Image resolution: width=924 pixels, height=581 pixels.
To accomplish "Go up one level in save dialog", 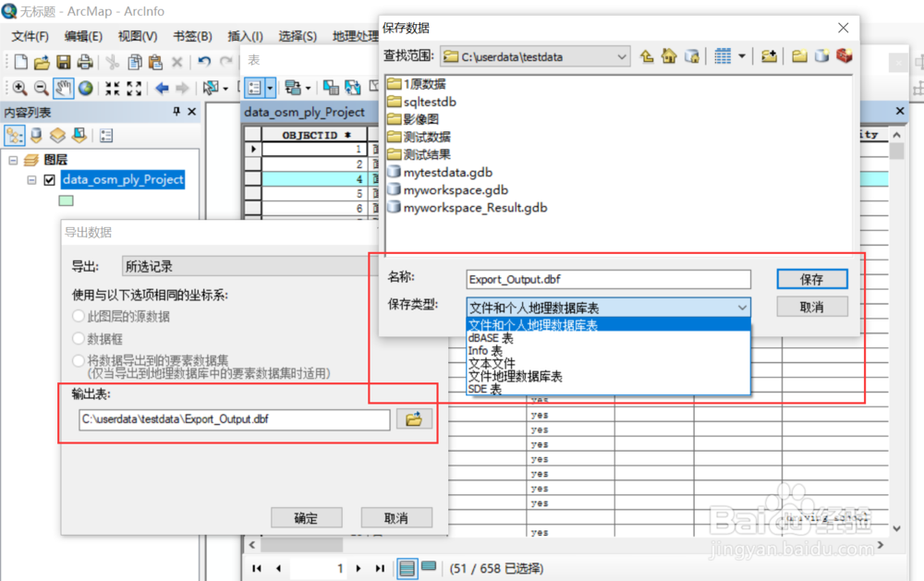I will pos(647,56).
